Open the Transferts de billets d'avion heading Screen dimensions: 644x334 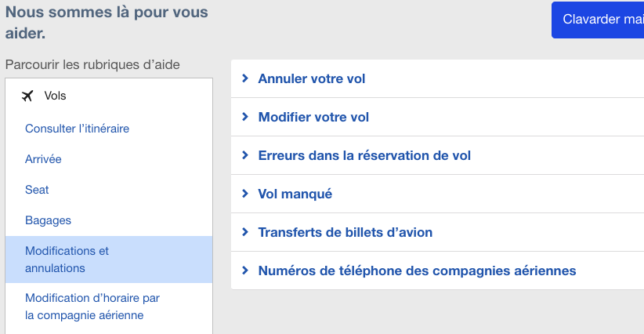click(346, 232)
